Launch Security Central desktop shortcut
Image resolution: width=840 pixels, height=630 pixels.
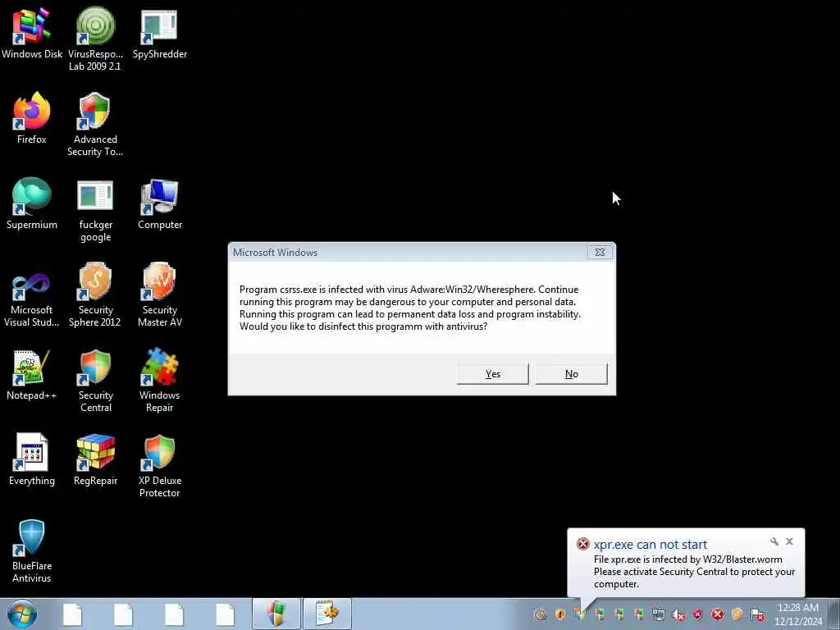[95, 381]
